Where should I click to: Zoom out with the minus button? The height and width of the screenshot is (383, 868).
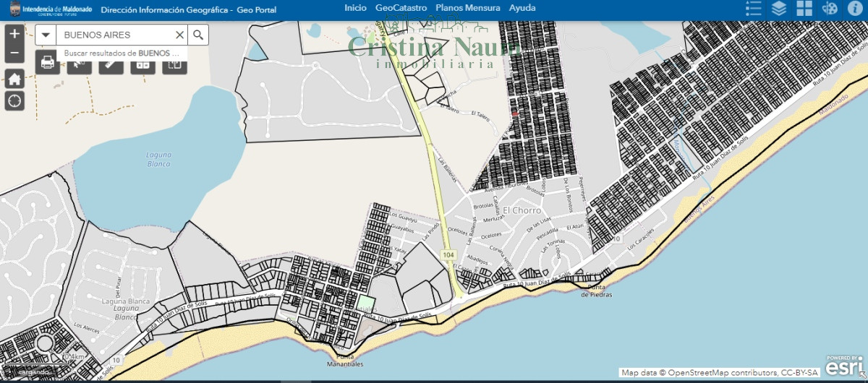pos(14,53)
